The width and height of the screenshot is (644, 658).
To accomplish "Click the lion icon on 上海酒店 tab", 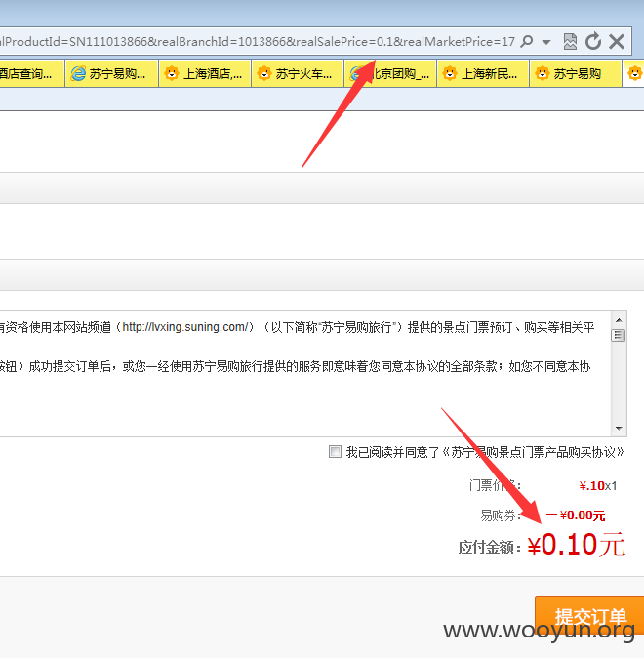I will [x=171, y=73].
